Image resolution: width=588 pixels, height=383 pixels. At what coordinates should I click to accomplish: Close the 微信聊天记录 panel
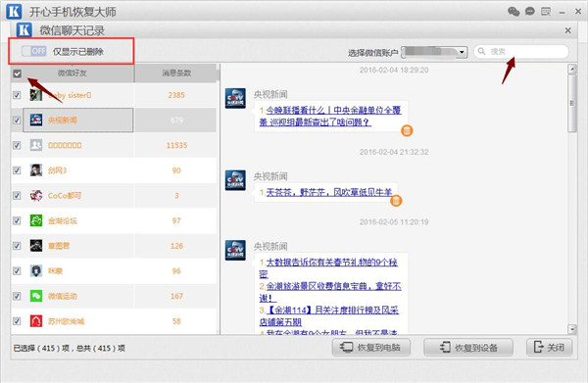(x=568, y=30)
